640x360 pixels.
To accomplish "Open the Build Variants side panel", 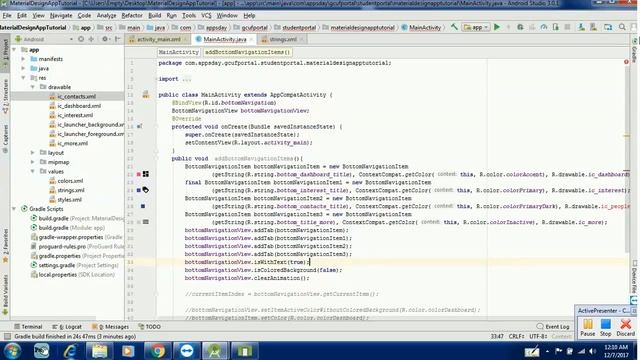I will (5, 295).
